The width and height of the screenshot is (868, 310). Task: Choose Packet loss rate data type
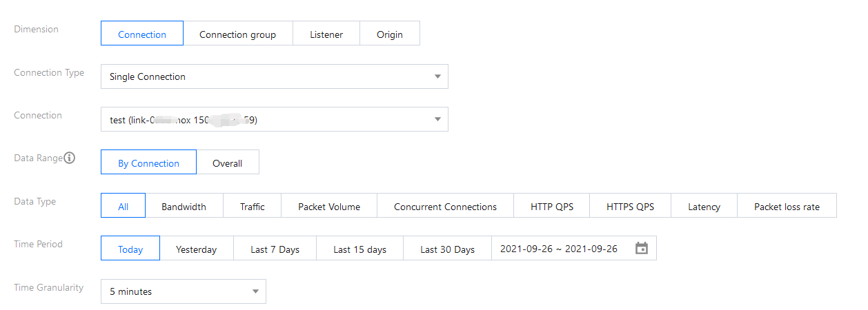coord(787,206)
